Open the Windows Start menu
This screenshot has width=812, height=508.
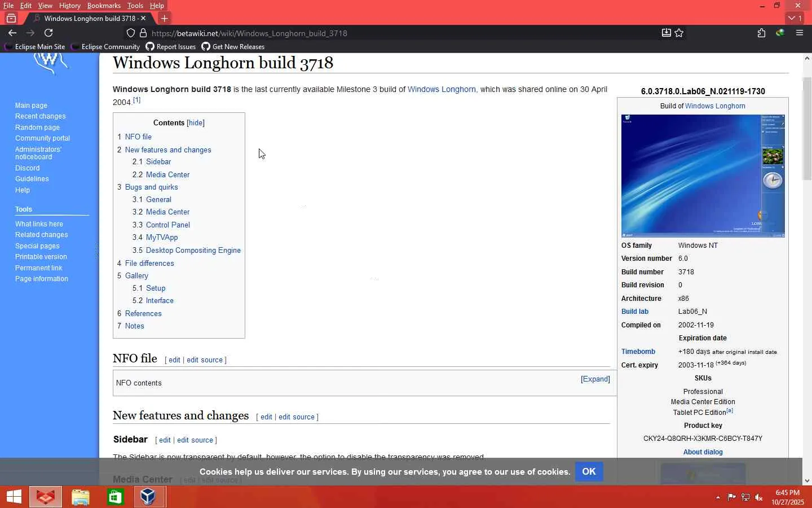click(14, 497)
